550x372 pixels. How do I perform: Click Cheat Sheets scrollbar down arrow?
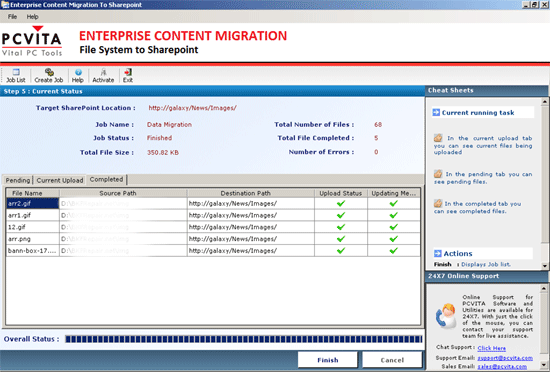[544, 265]
